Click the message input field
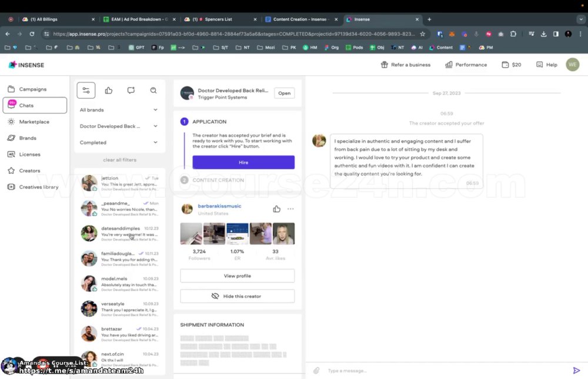The height and width of the screenshot is (379, 588). pos(446,370)
